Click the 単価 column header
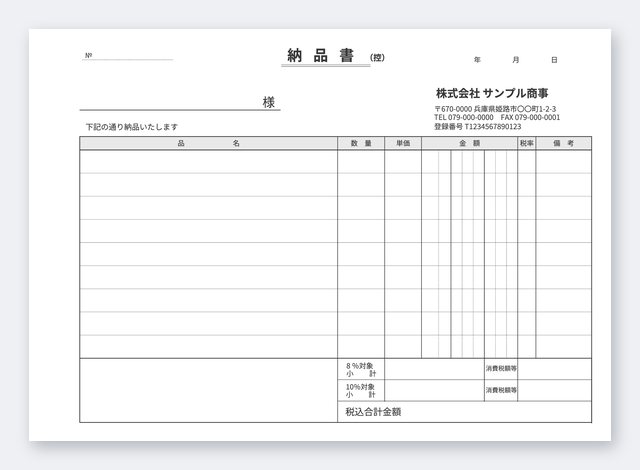 pos(403,143)
